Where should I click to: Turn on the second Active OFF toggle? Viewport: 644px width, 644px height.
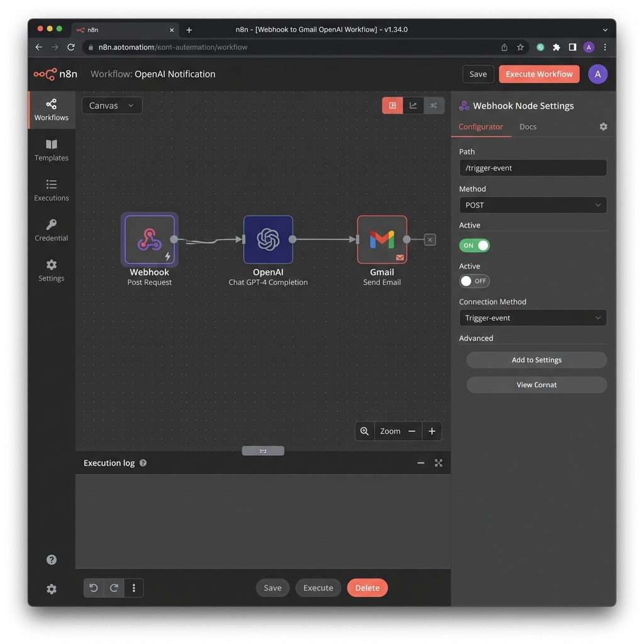(x=474, y=281)
